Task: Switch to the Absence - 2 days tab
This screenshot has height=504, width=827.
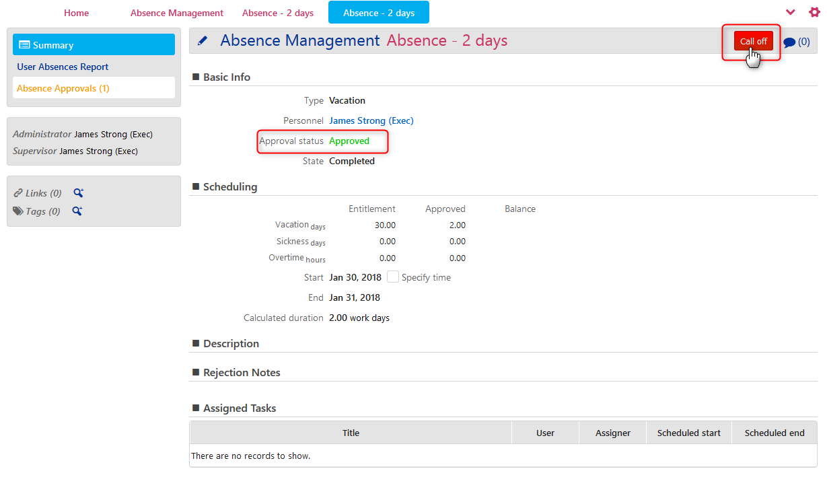Action: coord(378,11)
